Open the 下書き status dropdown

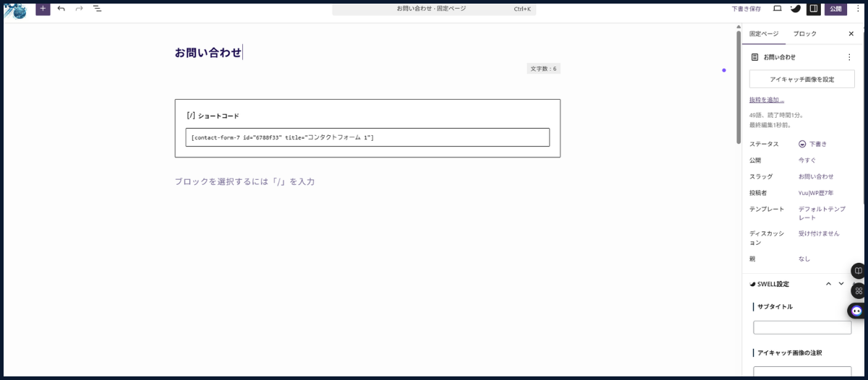point(814,144)
